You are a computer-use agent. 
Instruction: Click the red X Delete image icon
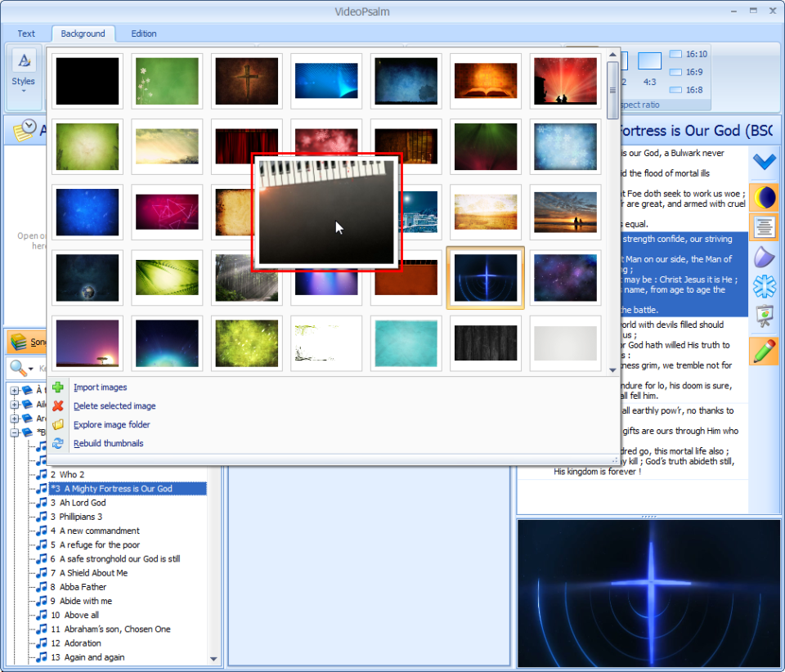(x=58, y=405)
